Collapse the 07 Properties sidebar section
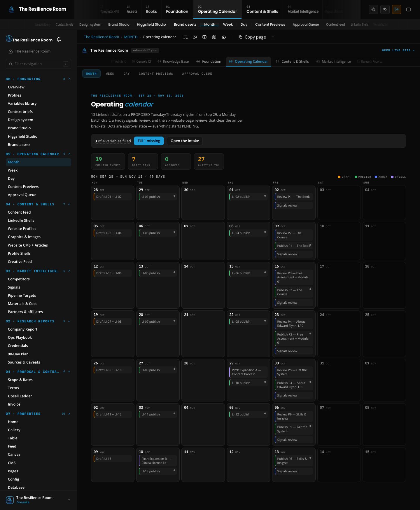The height and width of the screenshot is (510, 420). [x=69, y=414]
